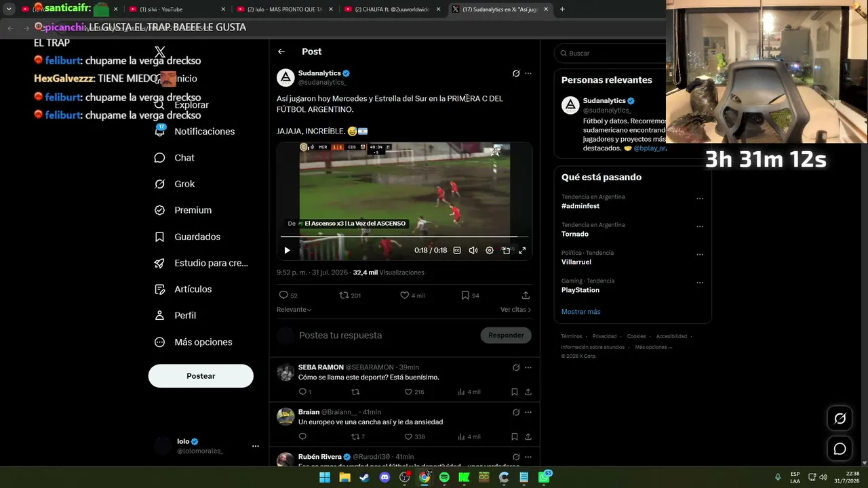Click Grok icon on Rubén Rivera's comment

pyautogui.click(x=516, y=457)
